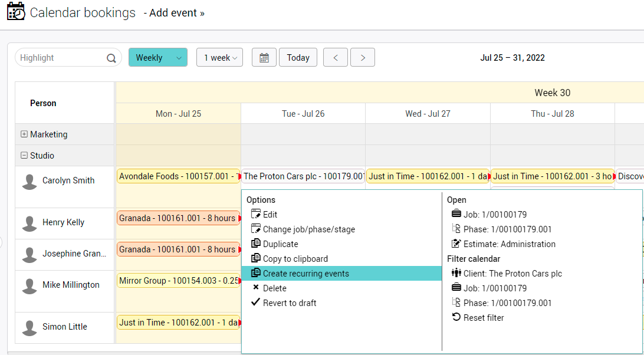The height and width of the screenshot is (355, 644).
Task: Go to previous week with left arrow
Action: [336, 58]
